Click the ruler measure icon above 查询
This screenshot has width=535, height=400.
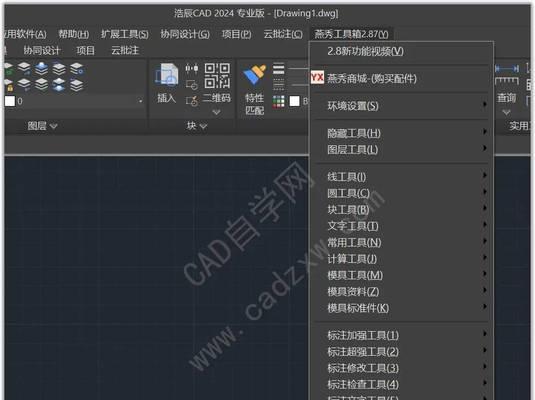507,81
